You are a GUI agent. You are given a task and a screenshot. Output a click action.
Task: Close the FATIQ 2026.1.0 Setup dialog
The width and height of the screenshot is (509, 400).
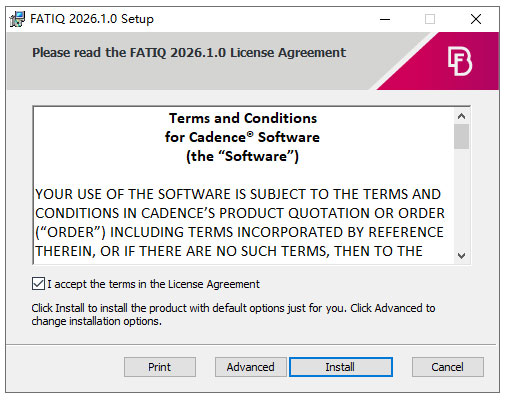pos(476,19)
